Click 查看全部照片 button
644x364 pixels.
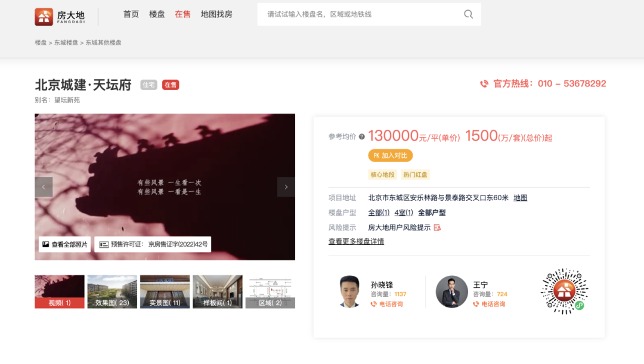65,244
